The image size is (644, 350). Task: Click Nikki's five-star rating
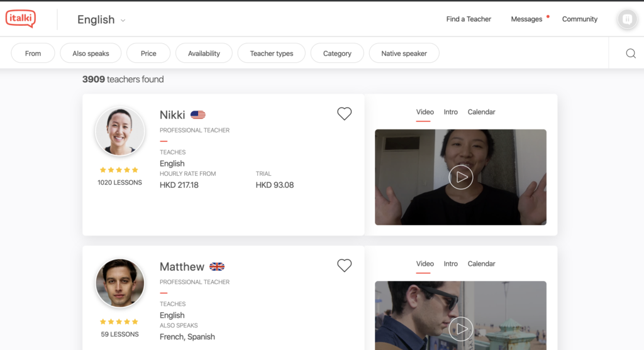tap(119, 170)
